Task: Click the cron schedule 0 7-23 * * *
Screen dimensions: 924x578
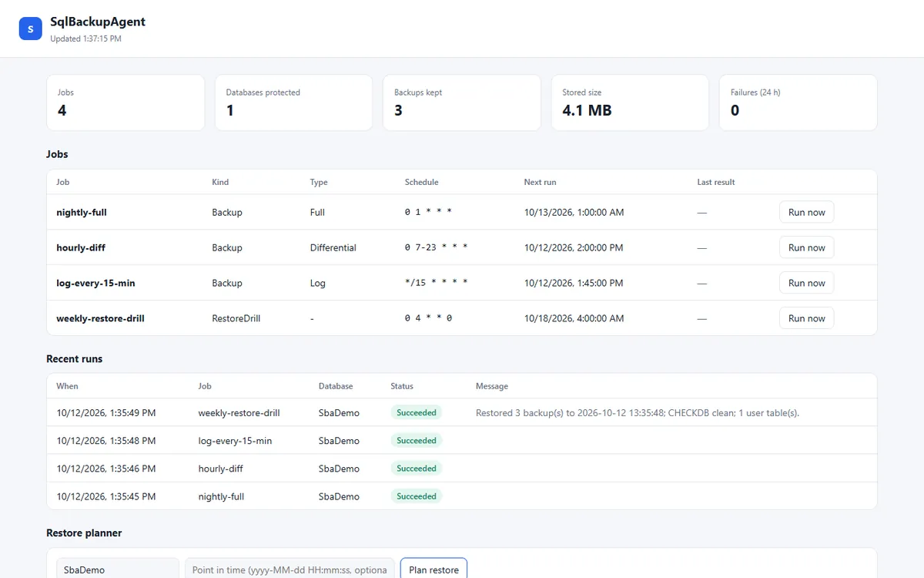Action: (437, 247)
